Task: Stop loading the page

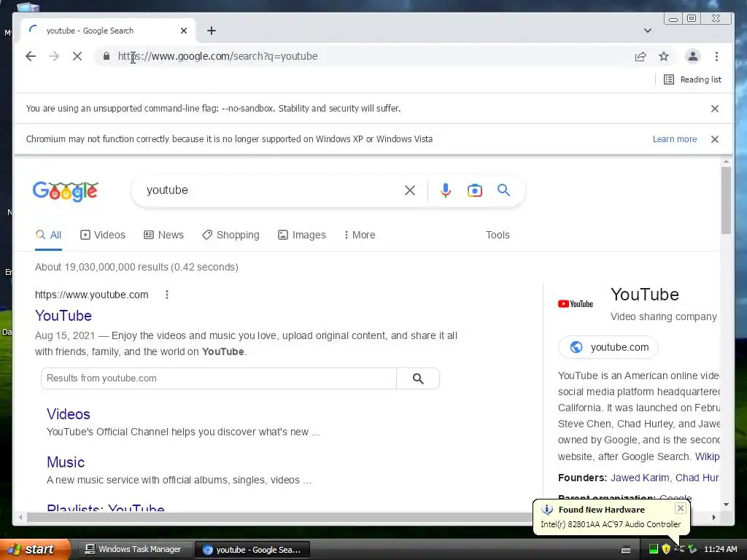Action: (x=77, y=56)
